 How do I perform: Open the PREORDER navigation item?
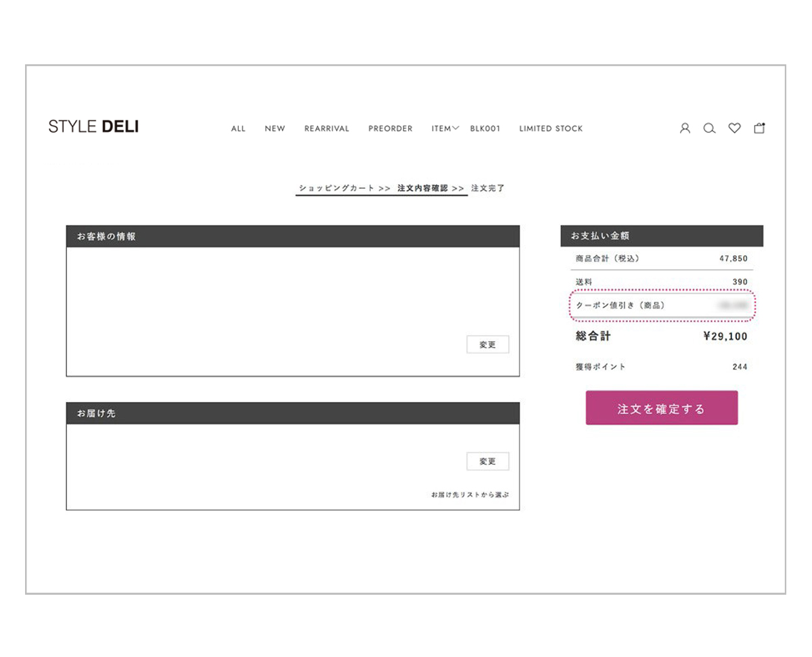[390, 129]
